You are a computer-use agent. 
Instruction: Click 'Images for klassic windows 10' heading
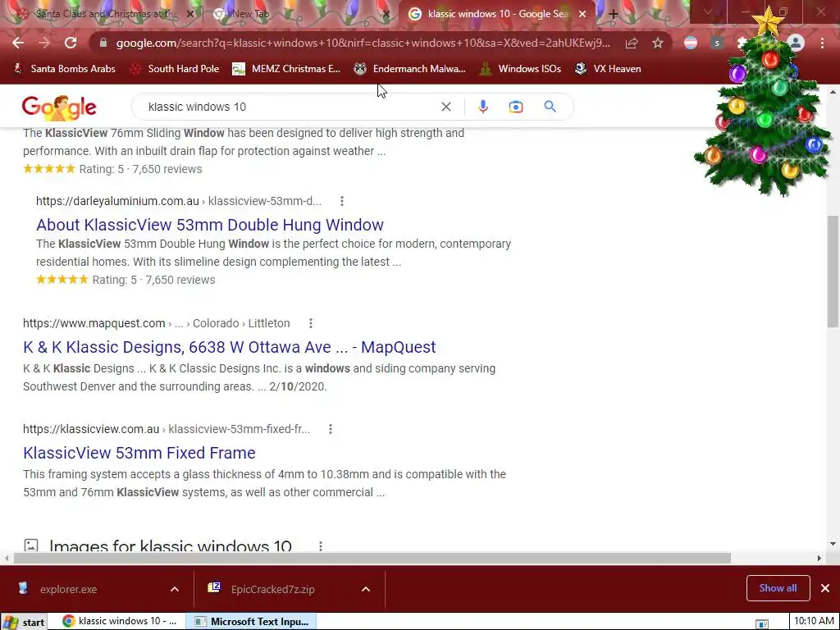pos(171,546)
